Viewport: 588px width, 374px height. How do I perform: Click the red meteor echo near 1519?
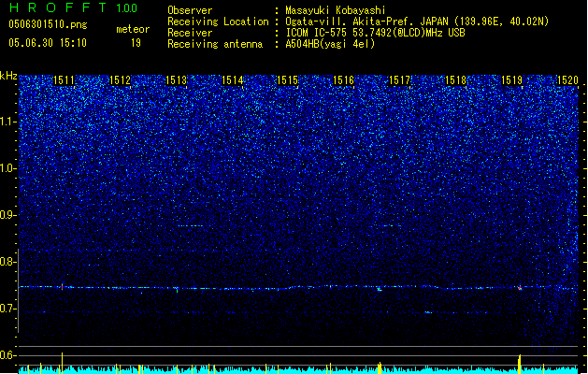(x=520, y=288)
